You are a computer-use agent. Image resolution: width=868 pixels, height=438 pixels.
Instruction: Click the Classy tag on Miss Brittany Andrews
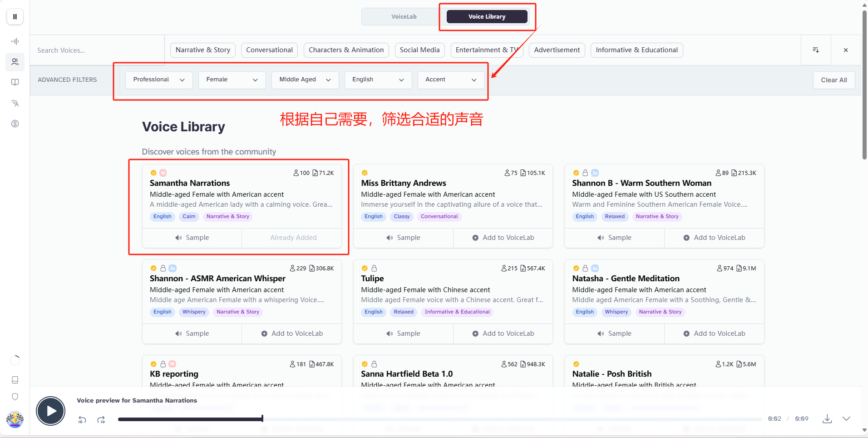tap(401, 217)
